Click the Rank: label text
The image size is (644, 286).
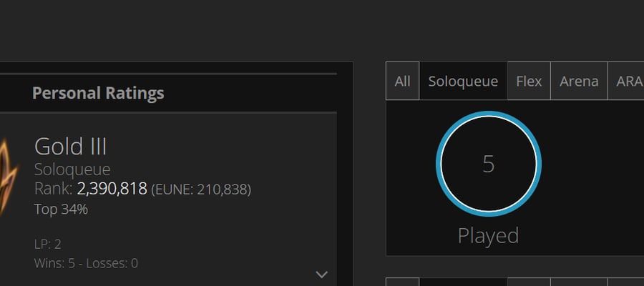[x=54, y=189]
